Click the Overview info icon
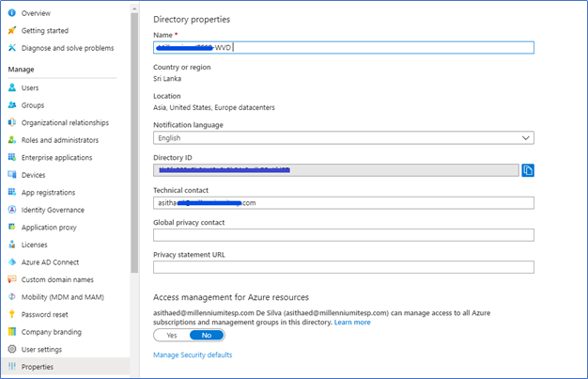 pos(12,13)
